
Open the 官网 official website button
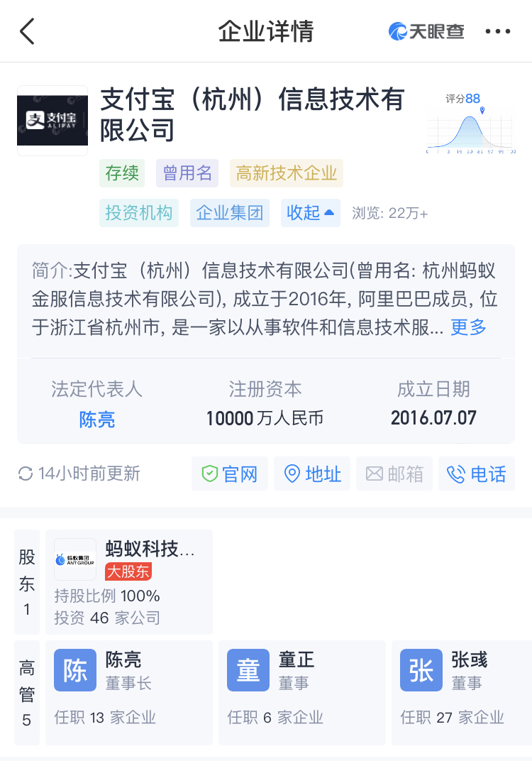229,473
